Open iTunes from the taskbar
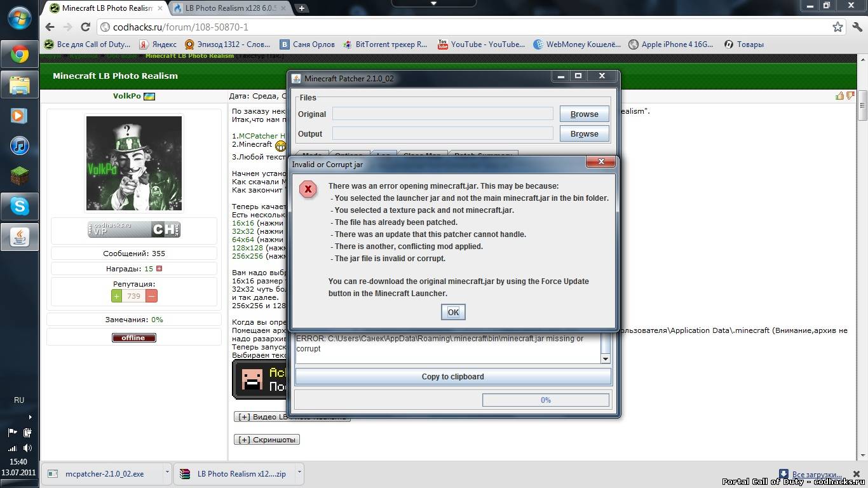The height and width of the screenshot is (488, 868). pos(19,146)
